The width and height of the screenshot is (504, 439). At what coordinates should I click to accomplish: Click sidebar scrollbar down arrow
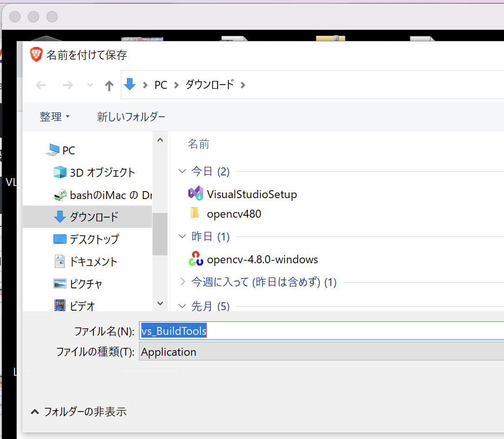coord(160,303)
